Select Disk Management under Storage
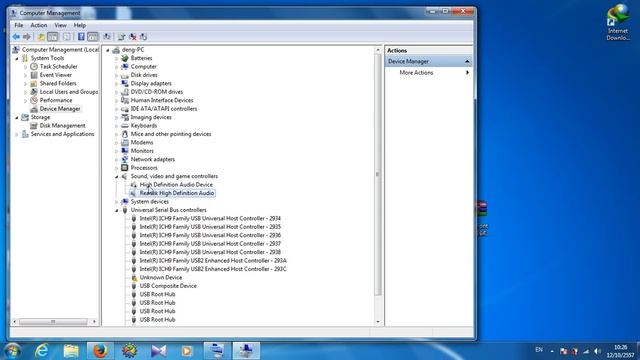Image resolution: width=640 pixels, height=360 pixels. [62, 126]
